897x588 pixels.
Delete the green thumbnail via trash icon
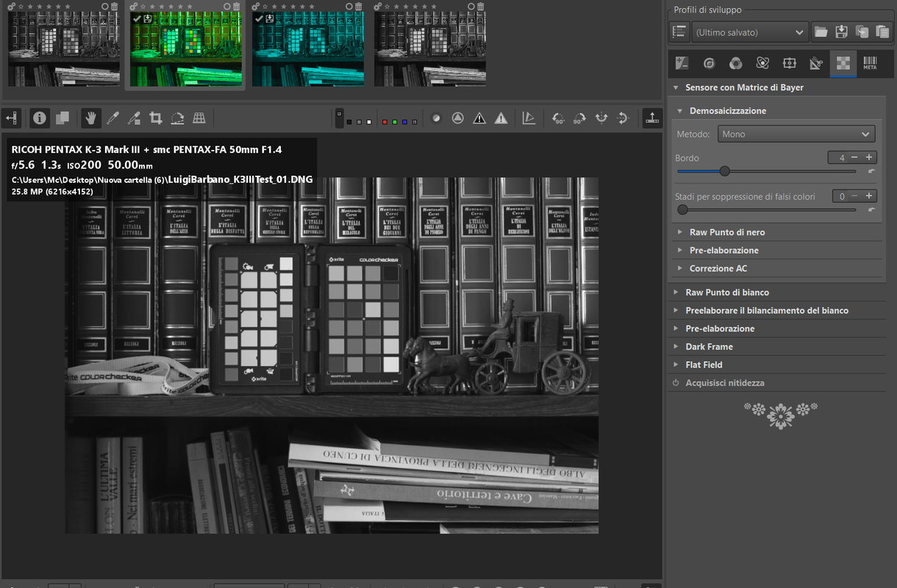(237, 7)
